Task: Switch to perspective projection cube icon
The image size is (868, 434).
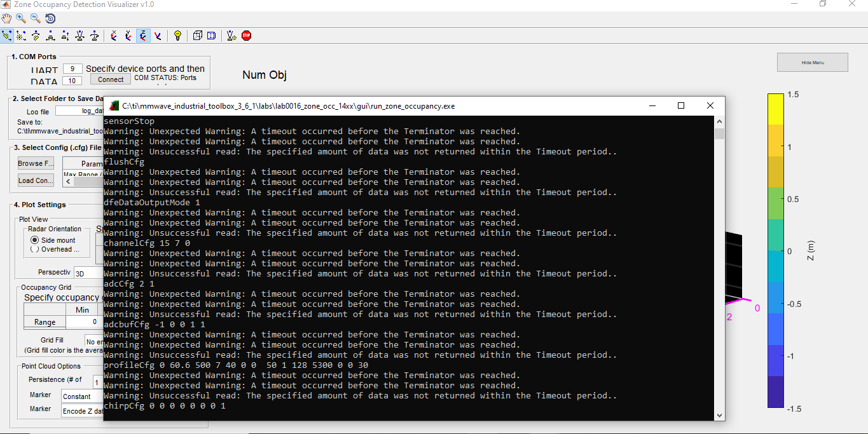Action: pos(212,36)
